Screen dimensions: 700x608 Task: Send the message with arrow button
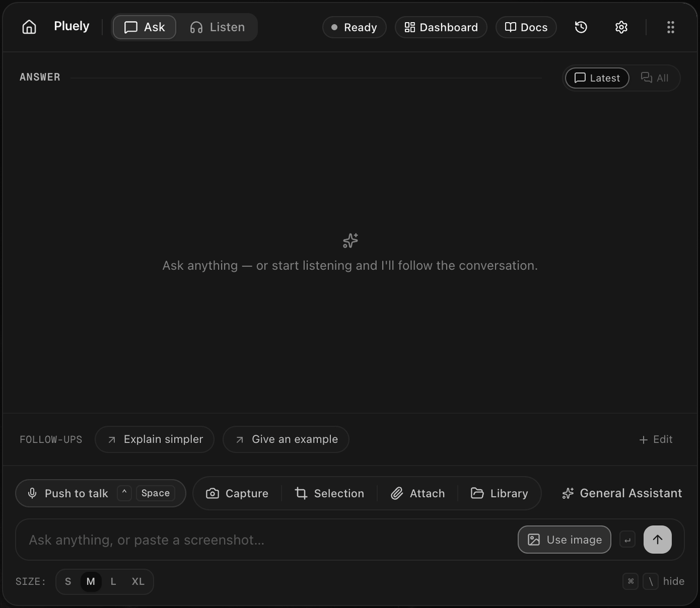(x=657, y=540)
